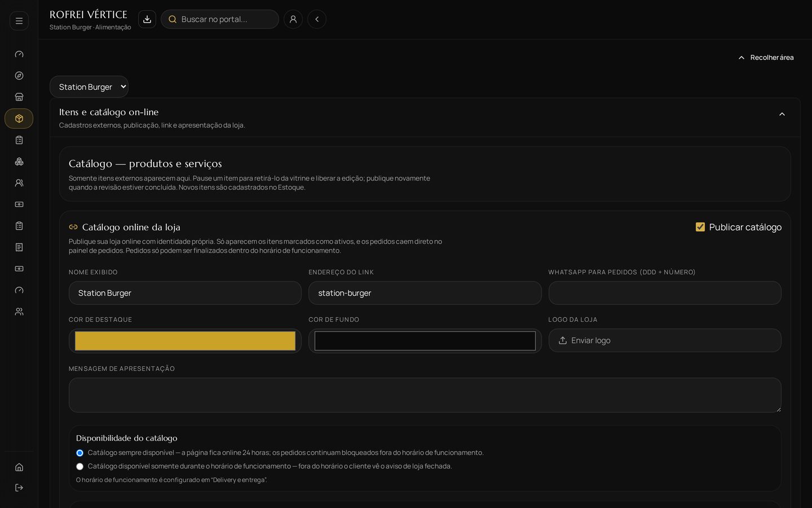Click the magnifier icon in the search box

click(173, 19)
